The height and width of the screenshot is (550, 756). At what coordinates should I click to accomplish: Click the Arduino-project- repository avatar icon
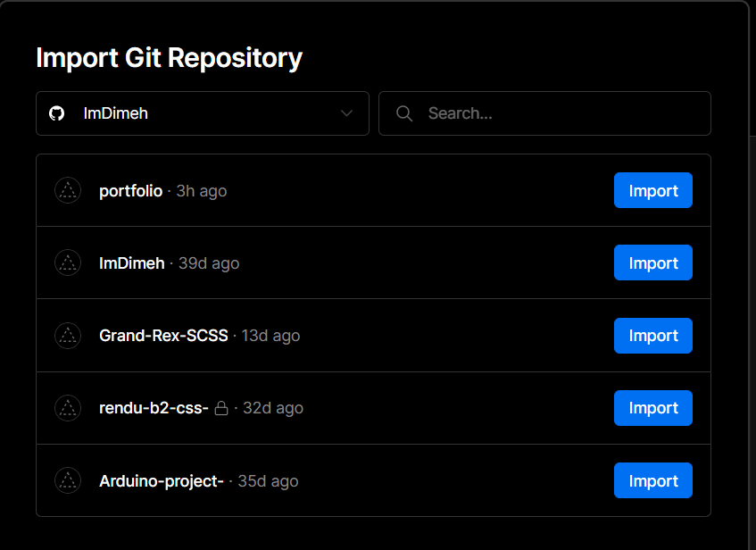point(67,480)
